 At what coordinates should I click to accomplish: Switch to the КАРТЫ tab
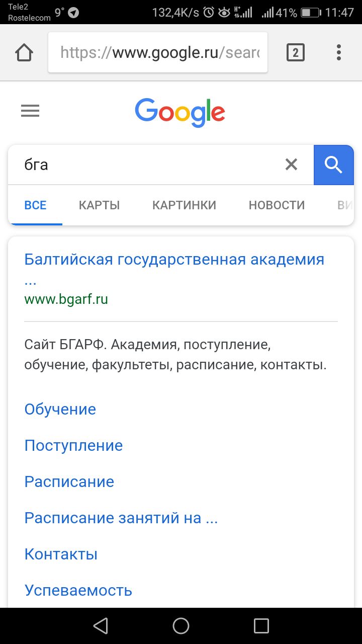(99, 205)
